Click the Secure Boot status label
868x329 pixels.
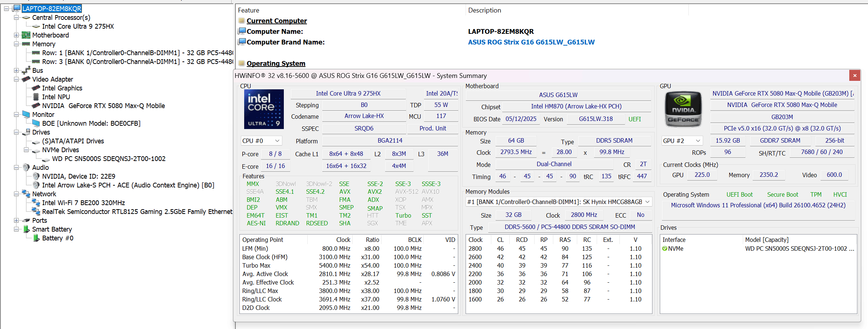(x=783, y=194)
